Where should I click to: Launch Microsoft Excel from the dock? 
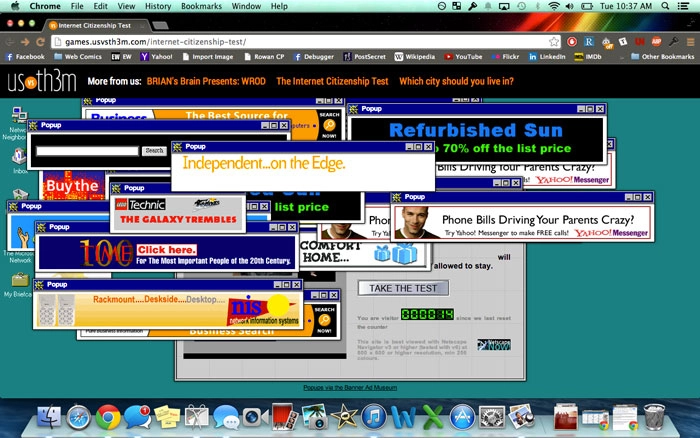click(x=432, y=417)
